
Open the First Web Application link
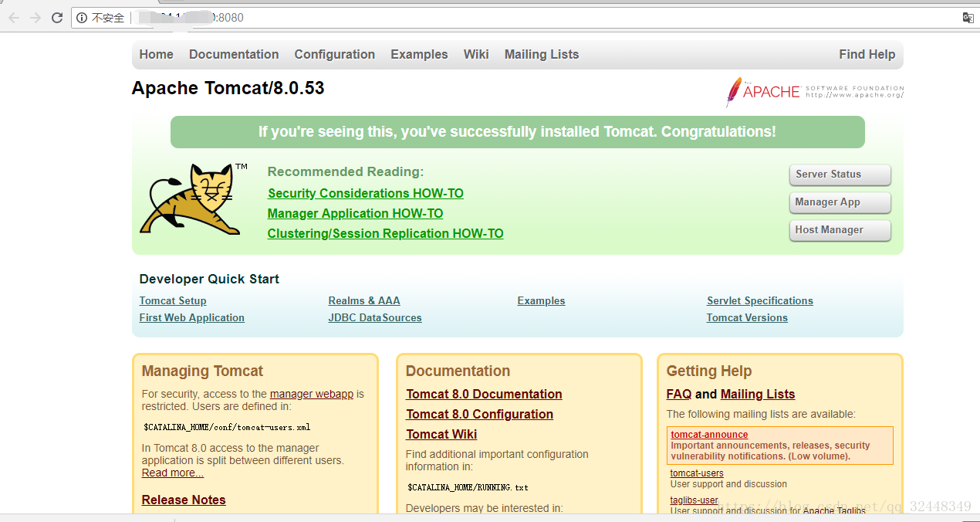pos(191,317)
